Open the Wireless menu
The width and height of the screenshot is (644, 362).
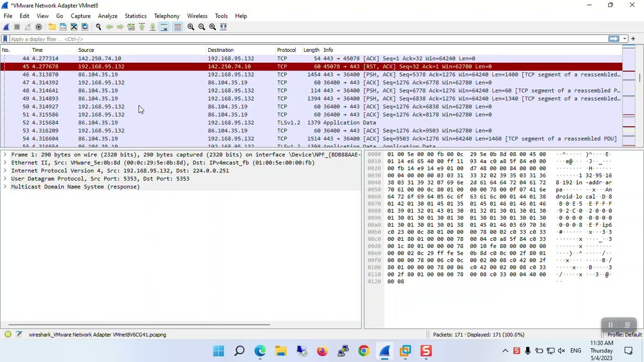click(x=197, y=16)
